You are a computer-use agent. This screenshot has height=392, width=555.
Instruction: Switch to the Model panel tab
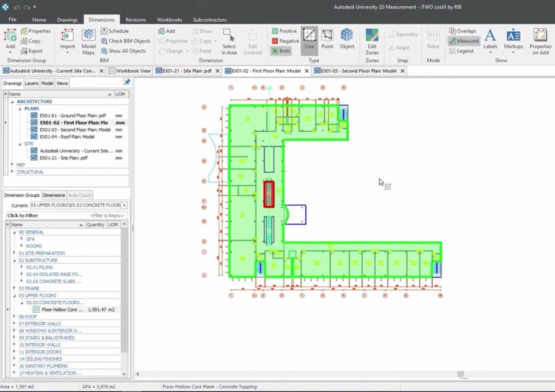47,83
